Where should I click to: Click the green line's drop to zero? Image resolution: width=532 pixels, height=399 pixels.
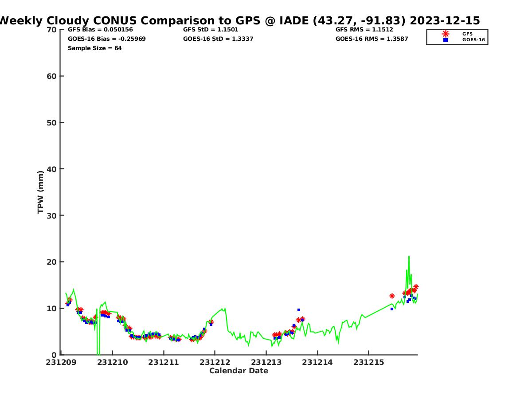98,352
